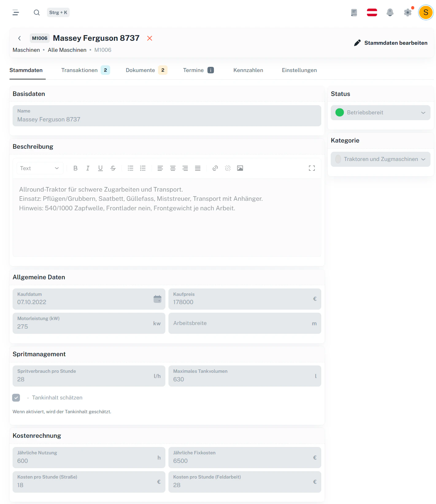Insert a numbered list in the description
Viewport: 436px width, 504px height.
pyautogui.click(x=143, y=168)
